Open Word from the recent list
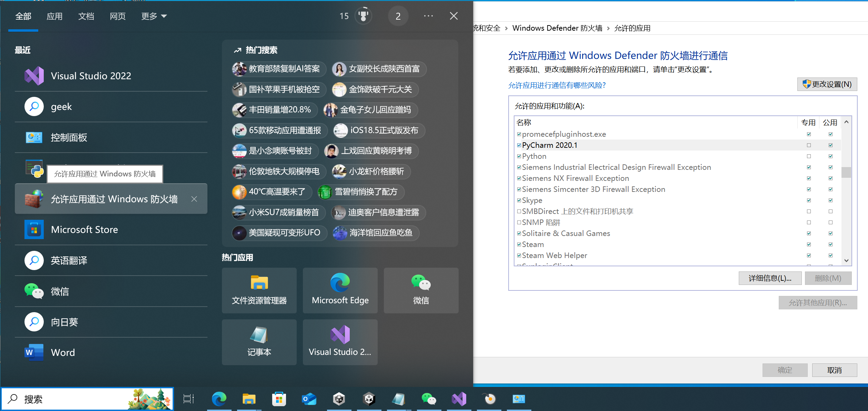 click(x=63, y=352)
